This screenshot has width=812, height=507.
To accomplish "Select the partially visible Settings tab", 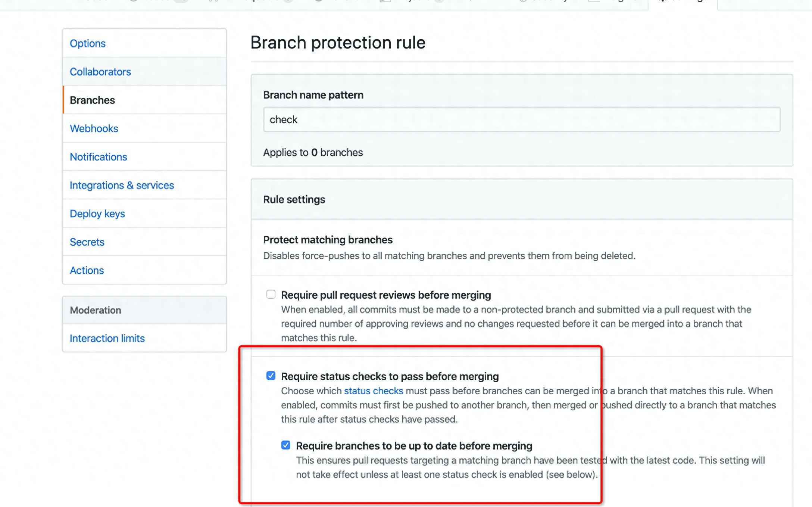I will tap(683, 3).
